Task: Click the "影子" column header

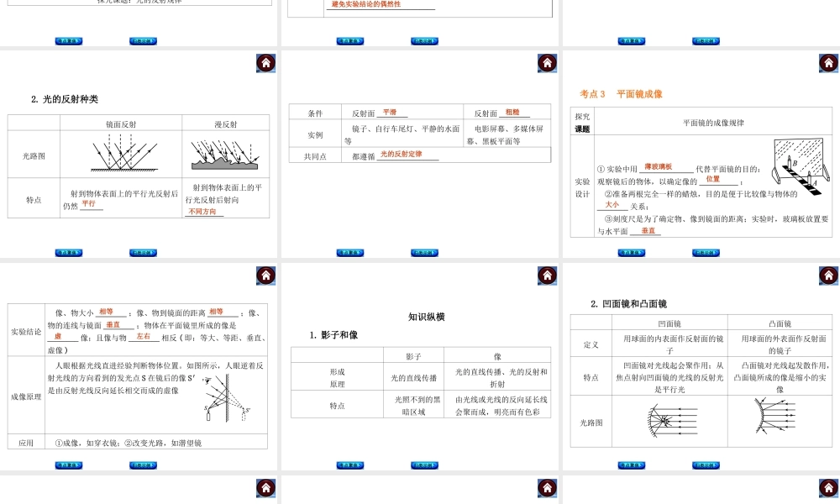Action: tap(413, 356)
